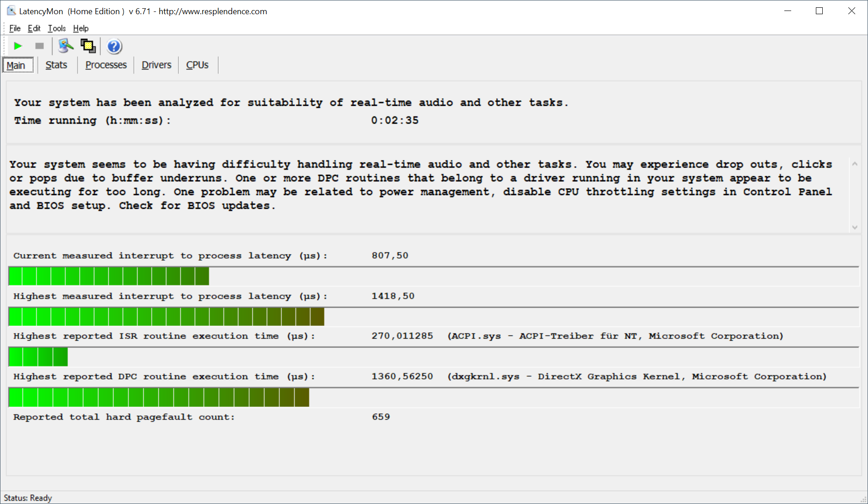
Task: Click the 'Status: Ready' status bar text
Action: (28, 498)
